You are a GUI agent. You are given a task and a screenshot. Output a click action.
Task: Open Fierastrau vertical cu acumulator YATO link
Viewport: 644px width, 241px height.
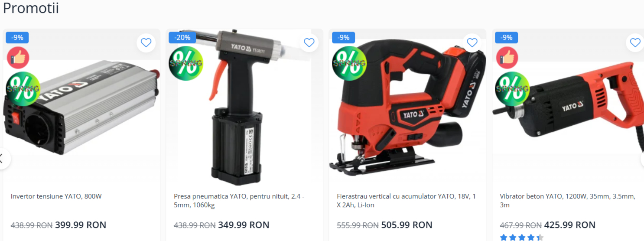pyautogui.click(x=407, y=201)
